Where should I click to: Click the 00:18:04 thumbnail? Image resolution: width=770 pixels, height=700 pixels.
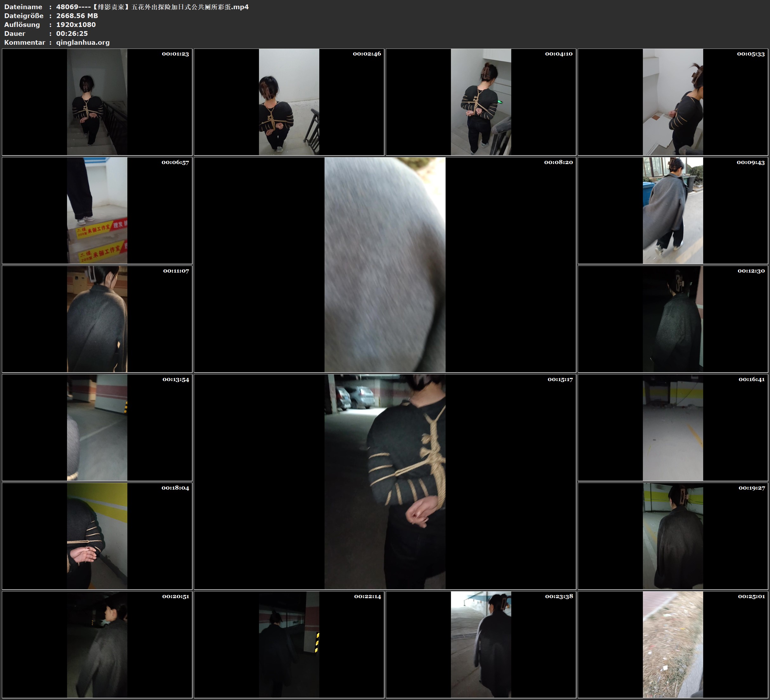[x=97, y=536]
